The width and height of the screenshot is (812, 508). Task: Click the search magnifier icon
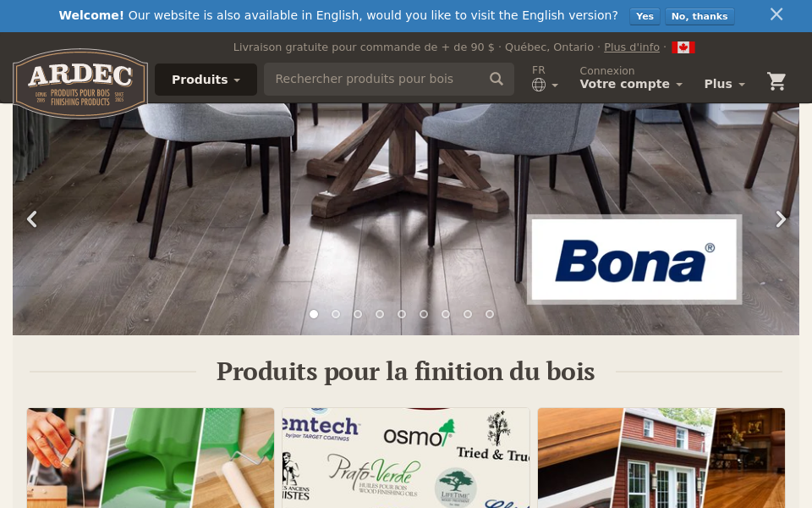tap(497, 79)
